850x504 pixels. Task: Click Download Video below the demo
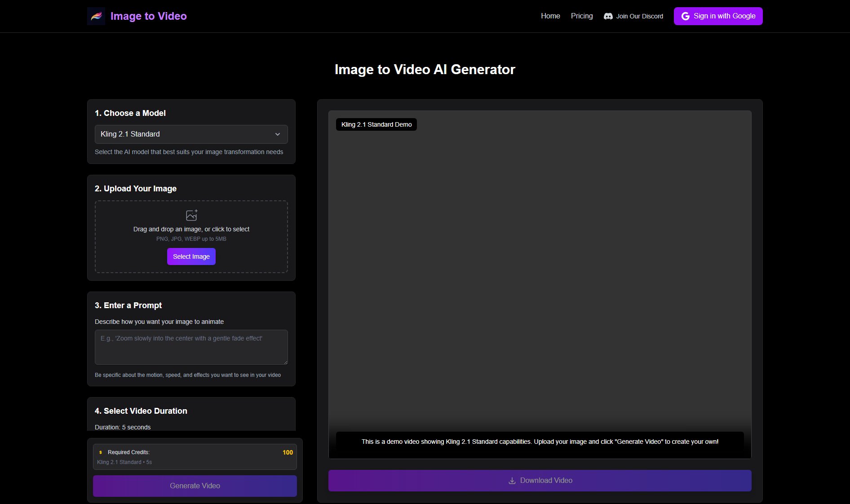540,481
